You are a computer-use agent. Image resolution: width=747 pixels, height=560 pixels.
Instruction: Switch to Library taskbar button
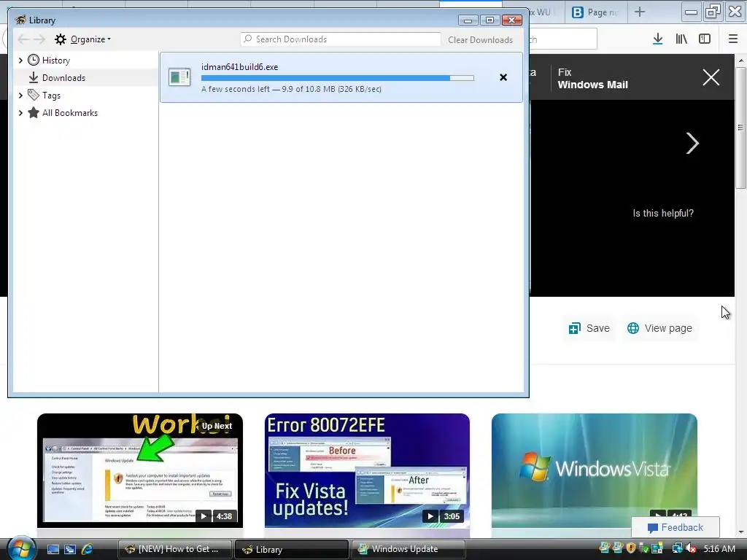(x=292, y=549)
